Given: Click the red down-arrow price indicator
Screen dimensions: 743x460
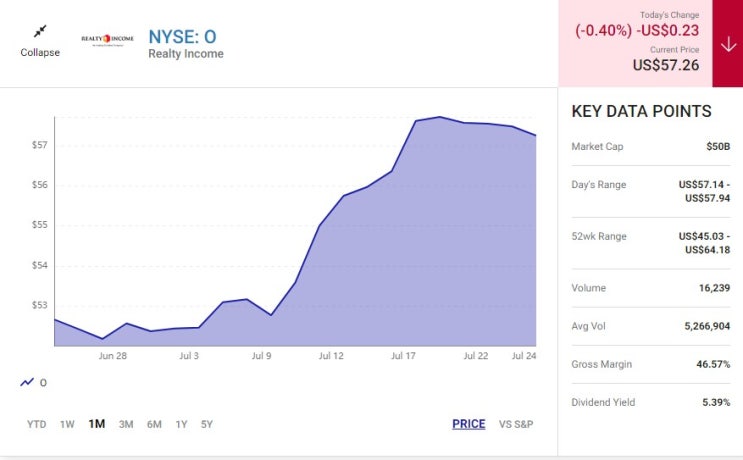Looking at the screenshot, I should tap(728, 45).
